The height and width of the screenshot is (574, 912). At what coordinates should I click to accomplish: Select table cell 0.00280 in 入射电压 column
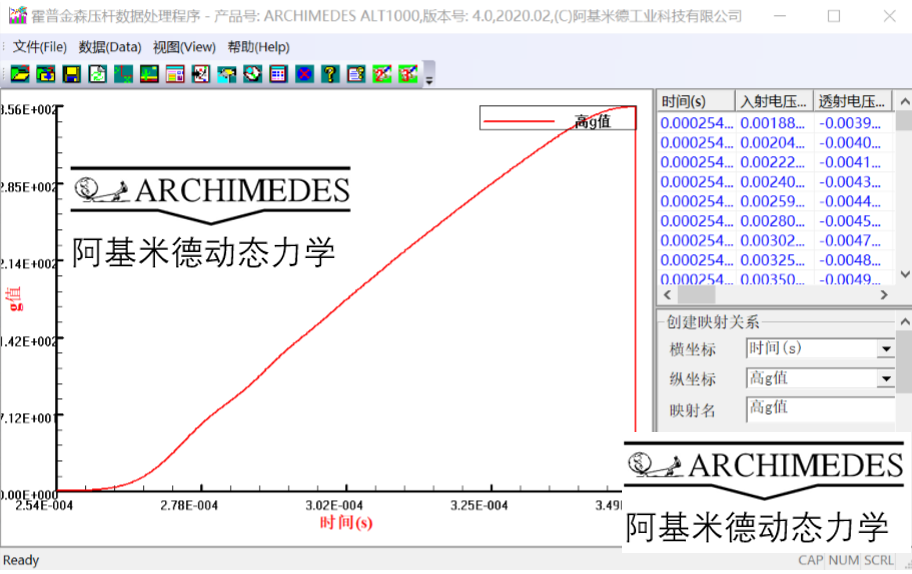coord(772,221)
